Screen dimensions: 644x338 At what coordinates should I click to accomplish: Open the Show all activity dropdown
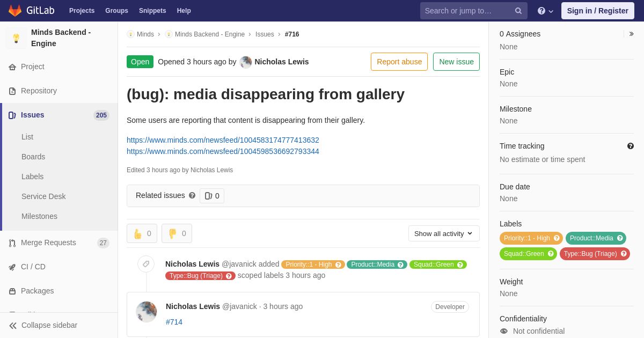pyautogui.click(x=444, y=233)
